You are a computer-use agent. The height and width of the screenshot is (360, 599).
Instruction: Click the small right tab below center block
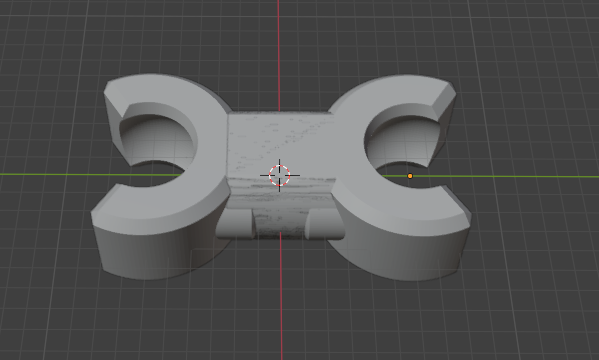(325, 224)
